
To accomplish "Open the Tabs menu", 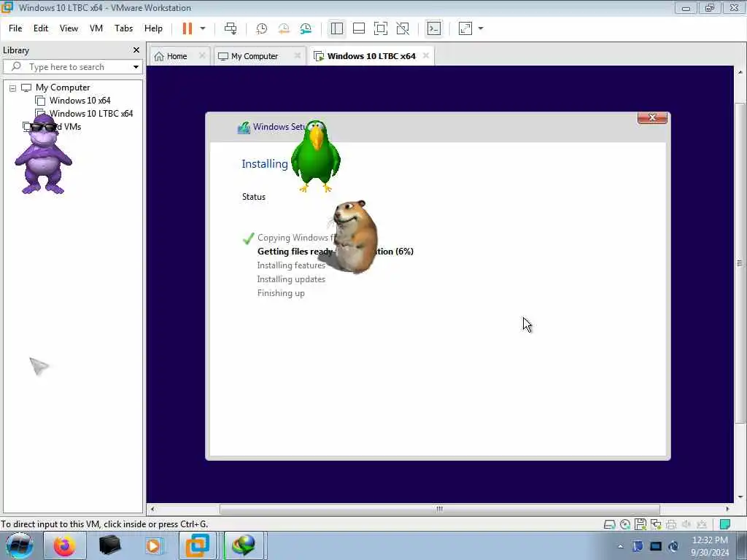I will [x=123, y=28].
